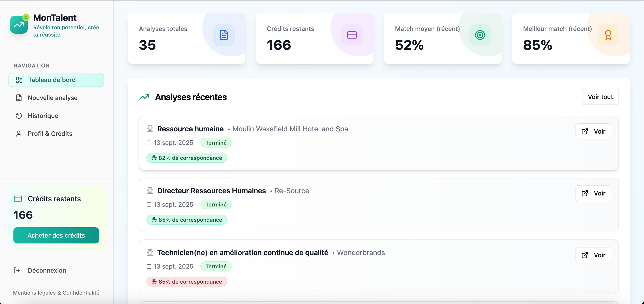Click the 35 Analyses totales value
This screenshot has height=304, width=644.
coord(147,45)
